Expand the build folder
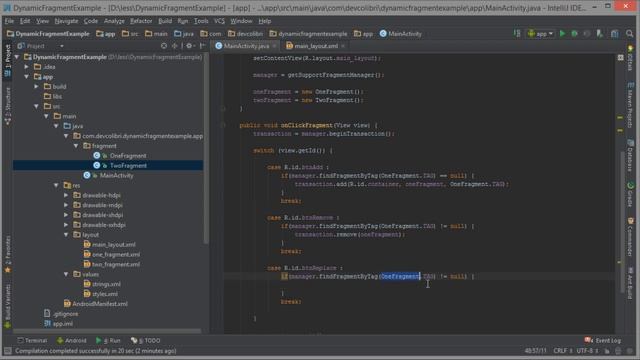The height and width of the screenshot is (360, 640). coord(36,87)
